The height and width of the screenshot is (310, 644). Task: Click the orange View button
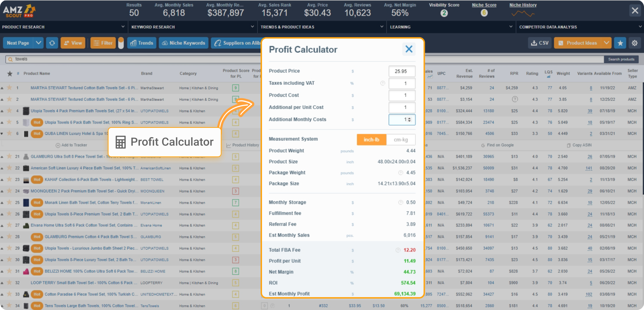coord(73,43)
